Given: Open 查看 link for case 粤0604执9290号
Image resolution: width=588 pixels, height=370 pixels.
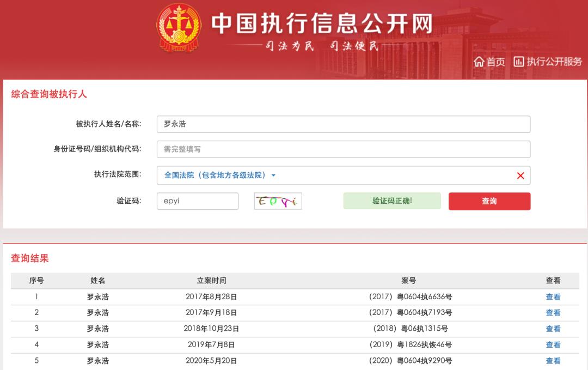Looking at the screenshot, I should pos(553,361).
